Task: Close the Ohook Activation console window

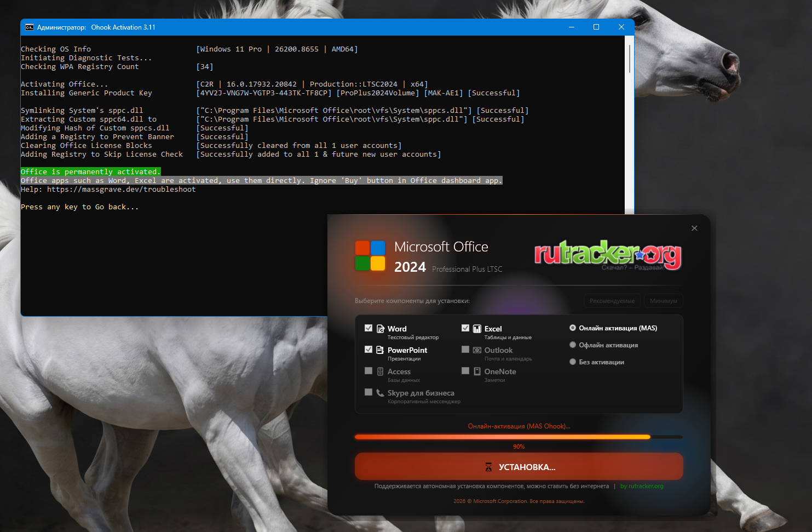Action: [x=621, y=27]
